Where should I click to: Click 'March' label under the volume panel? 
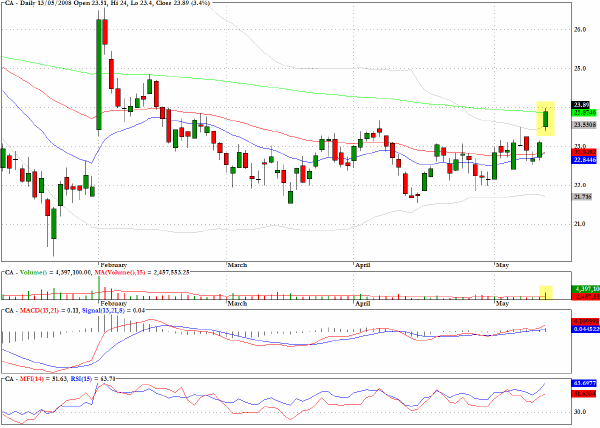[x=237, y=303]
